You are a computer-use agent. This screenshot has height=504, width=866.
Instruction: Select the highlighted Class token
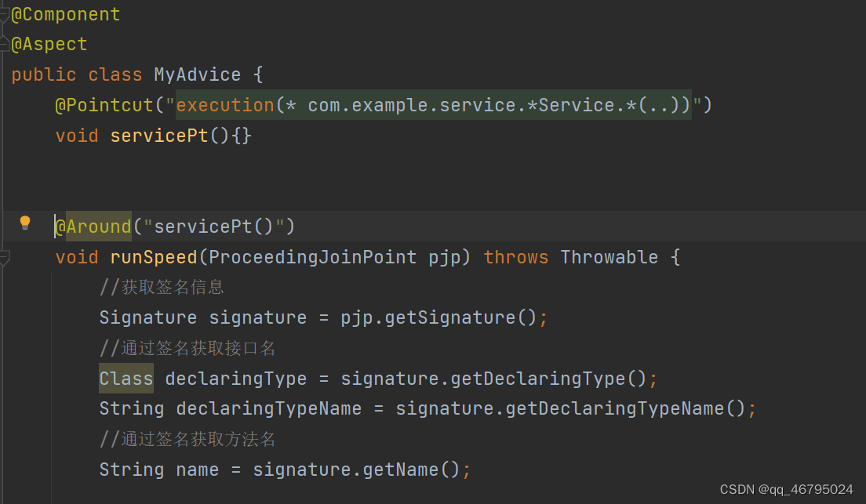tap(126, 378)
